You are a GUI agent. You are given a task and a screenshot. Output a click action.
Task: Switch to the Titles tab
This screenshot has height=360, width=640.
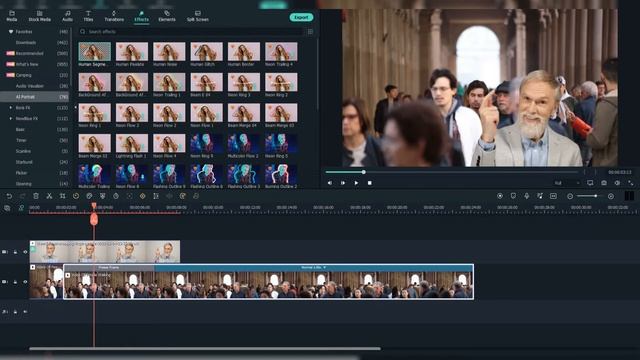pos(88,16)
